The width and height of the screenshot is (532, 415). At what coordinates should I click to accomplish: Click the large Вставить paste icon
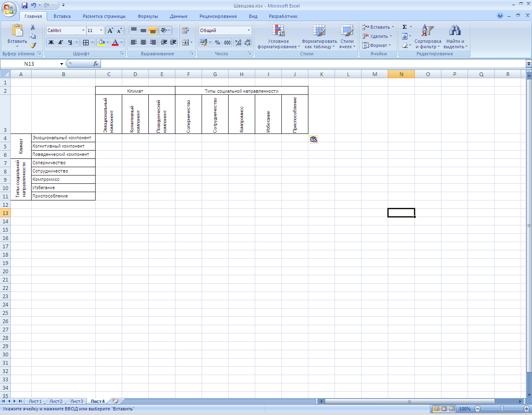pyautogui.click(x=17, y=30)
